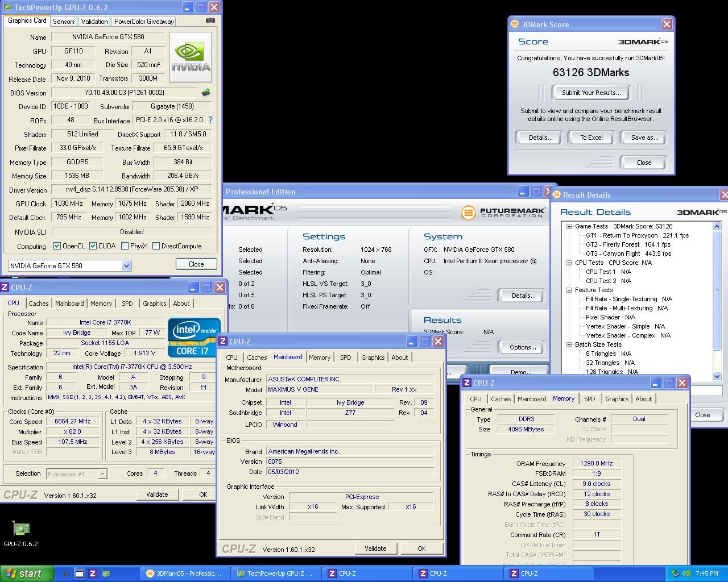Click the Bus Interface question mark icon
The height and width of the screenshot is (582, 728).
[x=210, y=120]
